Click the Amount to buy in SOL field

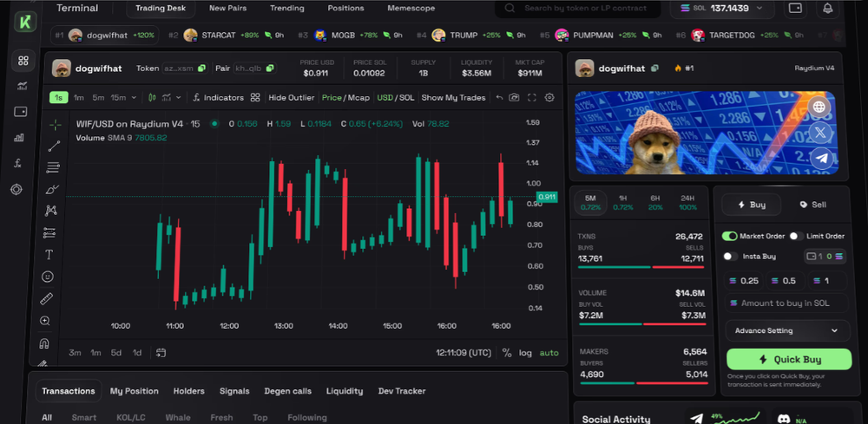pos(786,303)
